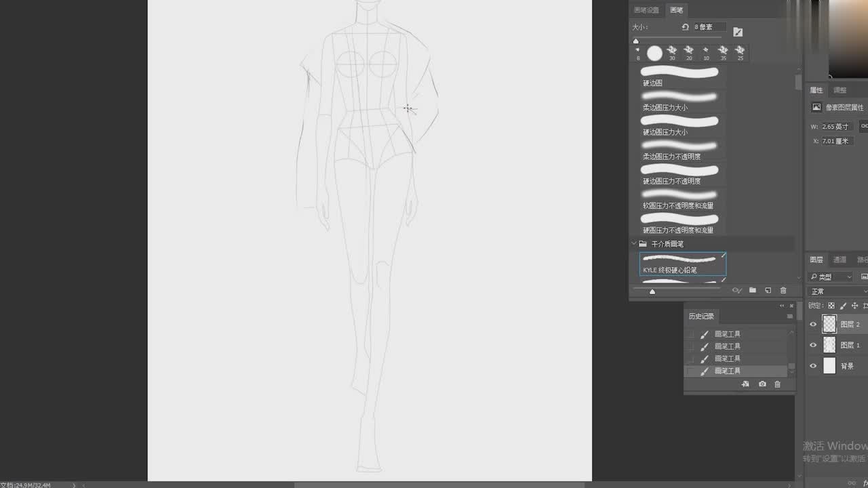Open brush settings panel toggle icon
This screenshot has width=868, height=488.
coord(738,32)
